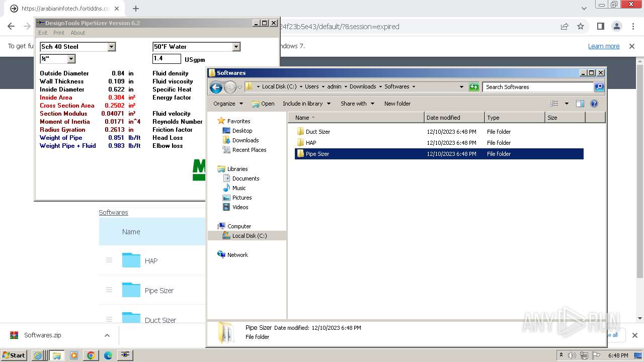This screenshot has height=362, width=644.
Task: Open Downloads in Favorites sidebar
Action: [246, 140]
